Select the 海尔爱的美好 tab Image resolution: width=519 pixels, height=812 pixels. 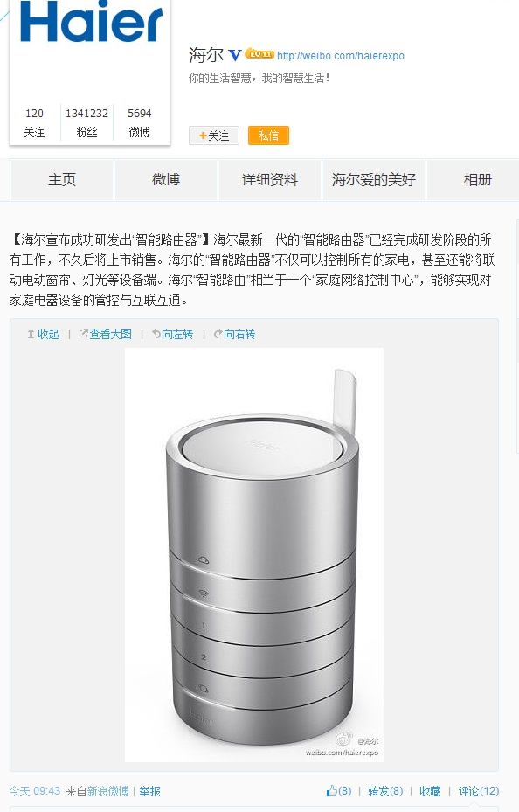tap(374, 180)
